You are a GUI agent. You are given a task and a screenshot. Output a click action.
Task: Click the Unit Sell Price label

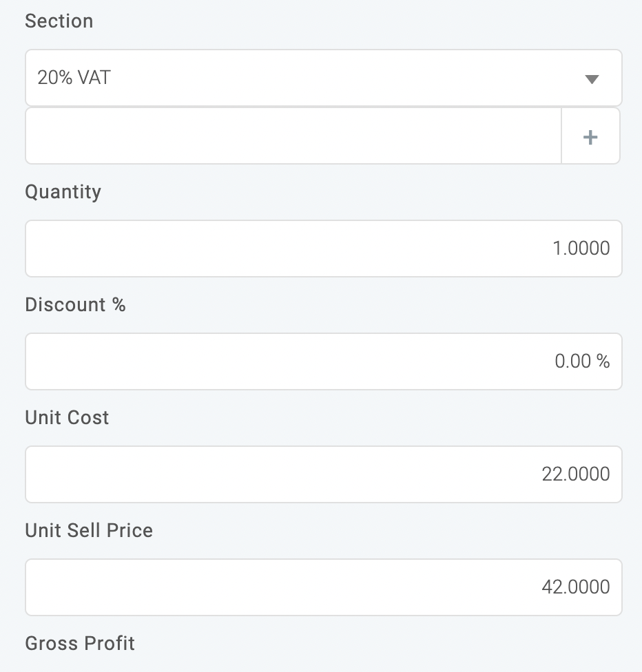click(89, 531)
